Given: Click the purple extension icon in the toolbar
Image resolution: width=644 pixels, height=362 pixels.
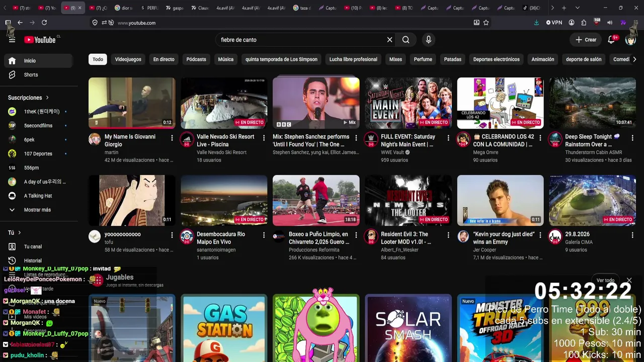Looking at the screenshot, I should tap(623, 23).
